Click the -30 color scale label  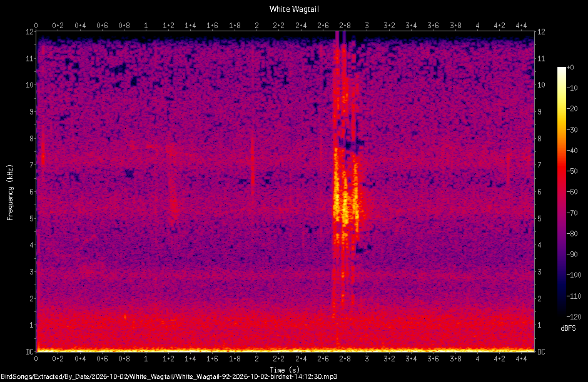point(572,129)
